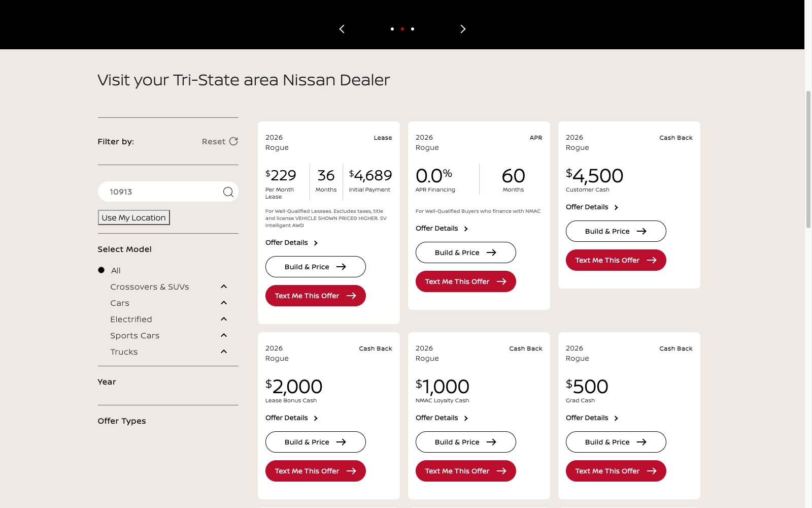Select second red carousel dot indicator

(402, 29)
